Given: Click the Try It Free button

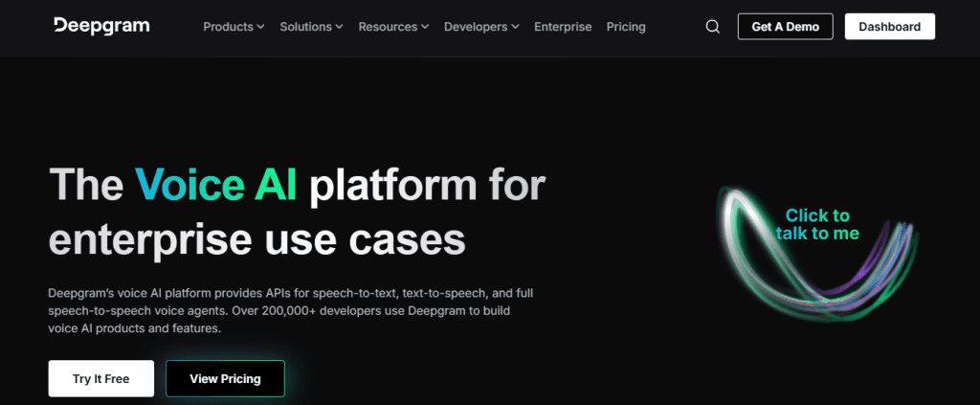Looking at the screenshot, I should click(x=101, y=379).
